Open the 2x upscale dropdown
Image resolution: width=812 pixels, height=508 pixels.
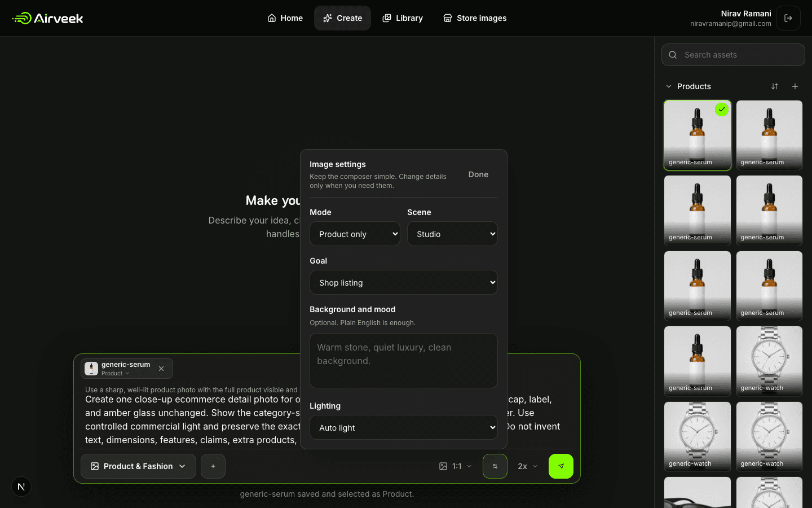coord(528,466)
